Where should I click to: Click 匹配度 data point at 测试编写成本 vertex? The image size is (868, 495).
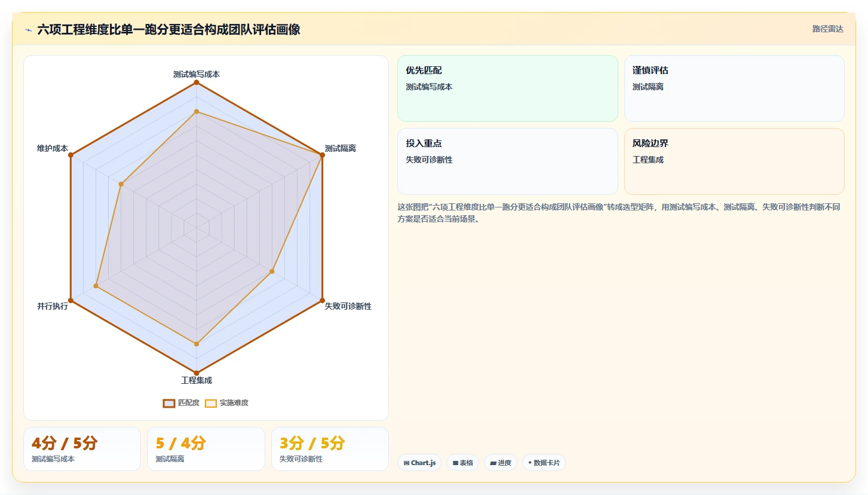click(197, 82)
